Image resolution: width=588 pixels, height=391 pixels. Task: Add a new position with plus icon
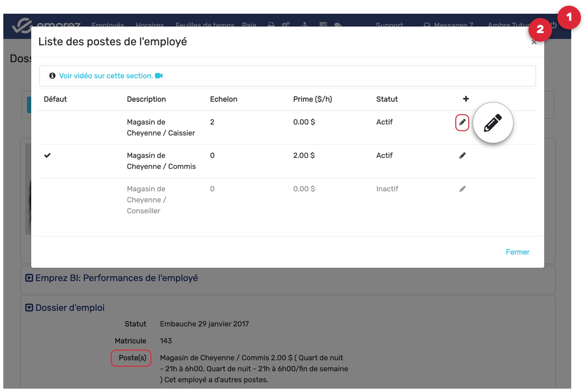[466, 99]
